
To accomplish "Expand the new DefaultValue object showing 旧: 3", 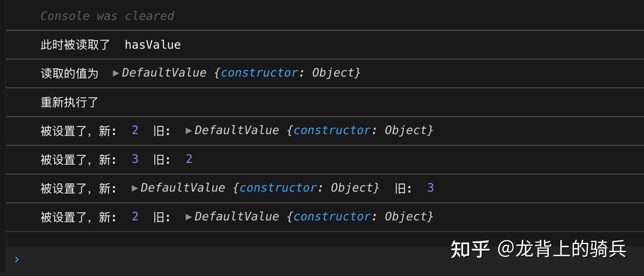I will click(x=134, y=188).
